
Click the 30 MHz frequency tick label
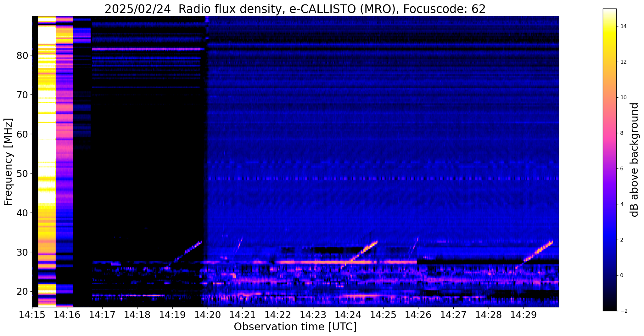(x=22, y=252)
